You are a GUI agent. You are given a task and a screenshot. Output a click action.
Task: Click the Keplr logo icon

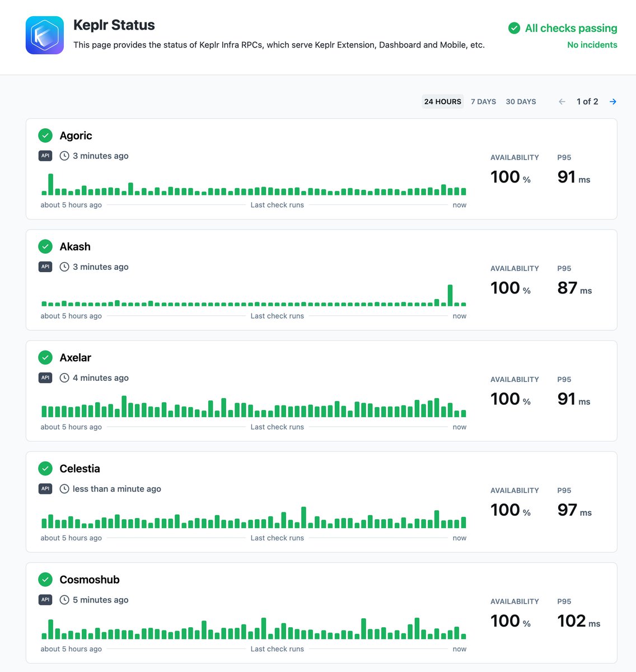[45, 35]
